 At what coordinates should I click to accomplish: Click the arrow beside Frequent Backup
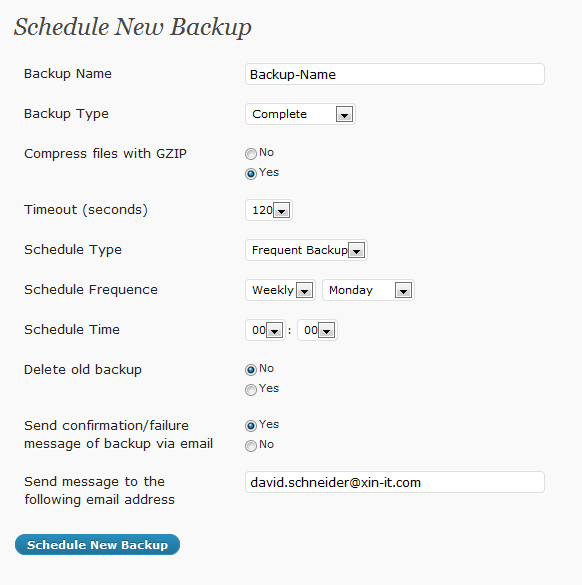click(357, 250)
